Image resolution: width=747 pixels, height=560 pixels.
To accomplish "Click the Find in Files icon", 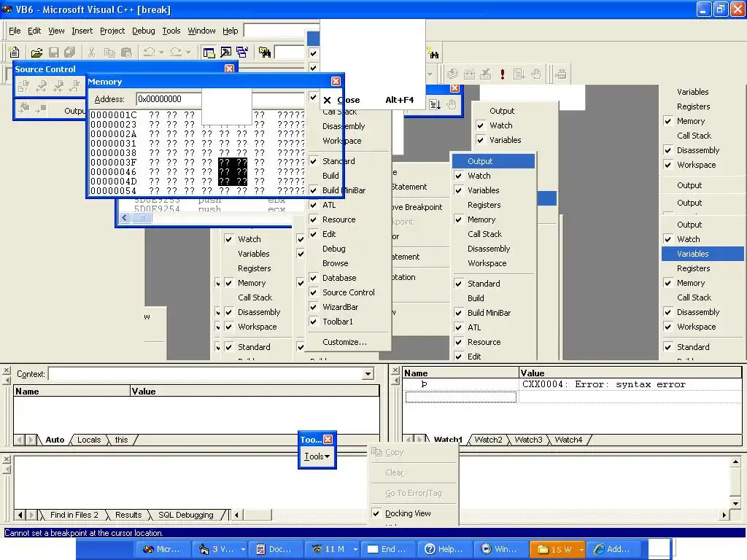I will [265, 52].
